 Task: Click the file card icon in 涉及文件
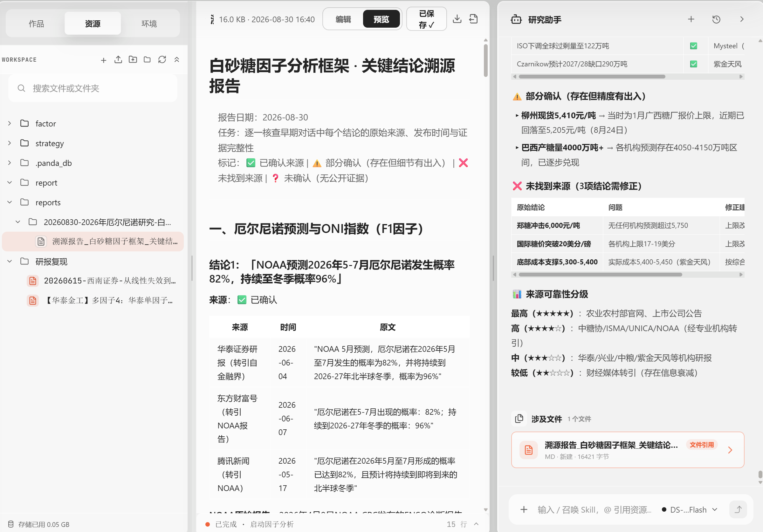click(x=529, y=450)
